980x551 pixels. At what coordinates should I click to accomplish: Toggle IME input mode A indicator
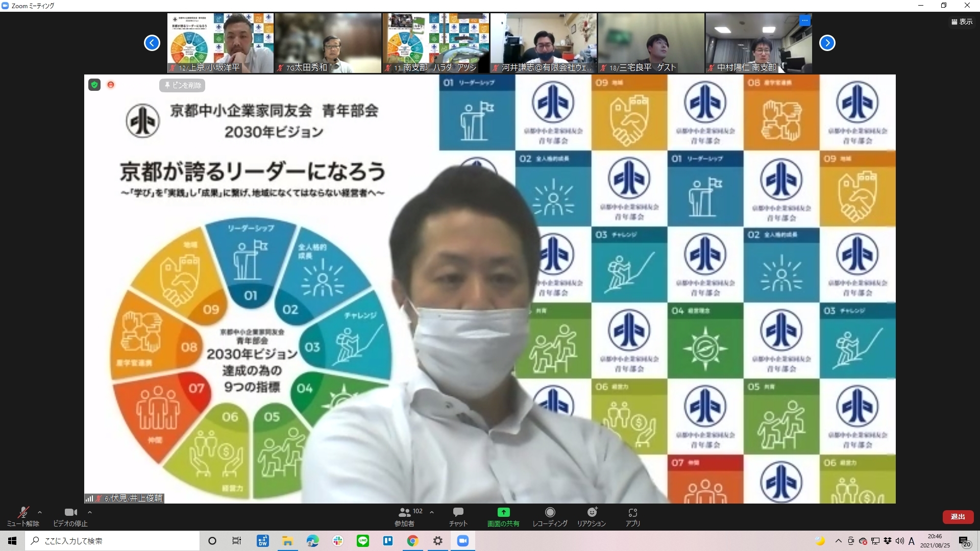(x=912, y=541)
